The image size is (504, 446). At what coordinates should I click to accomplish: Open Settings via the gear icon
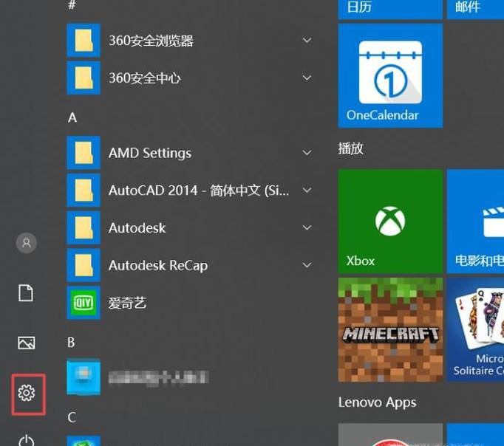coord(27,393)
